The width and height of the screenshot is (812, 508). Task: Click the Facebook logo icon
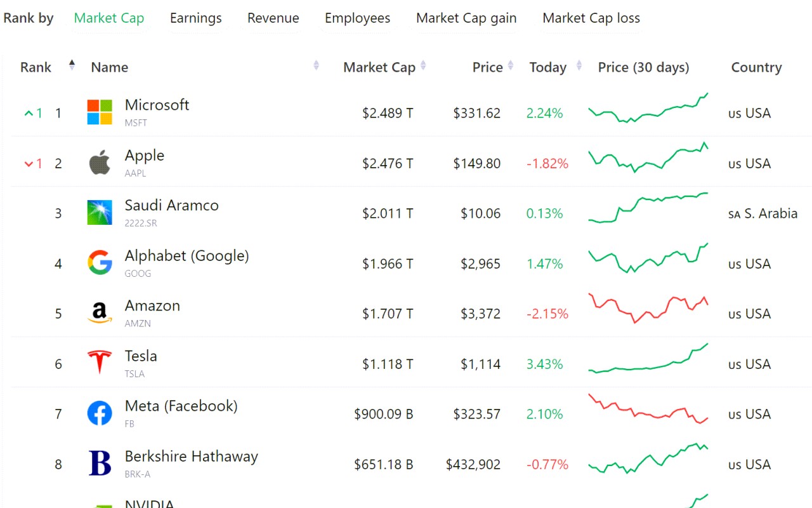100,413
